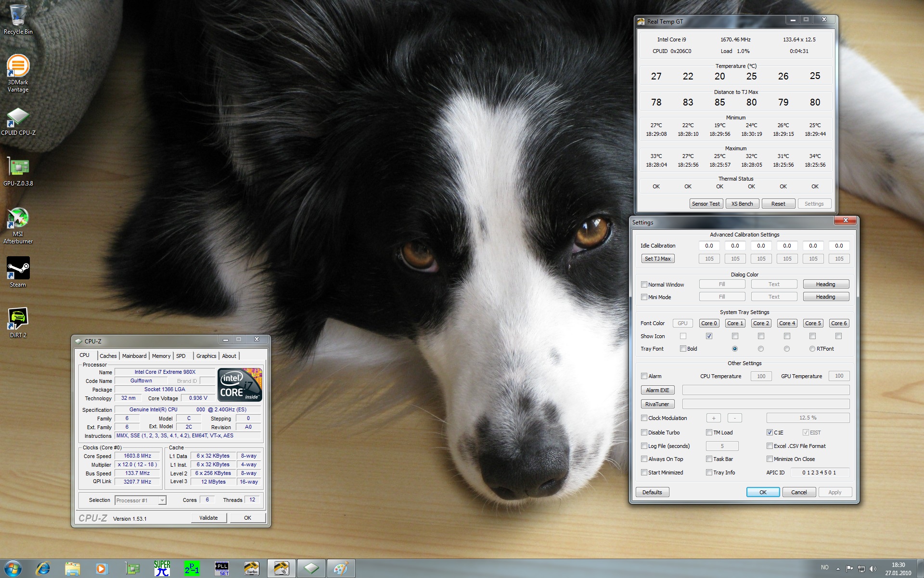Enable Always On Top checkbox
924x578 pixels.
[644, 459]
